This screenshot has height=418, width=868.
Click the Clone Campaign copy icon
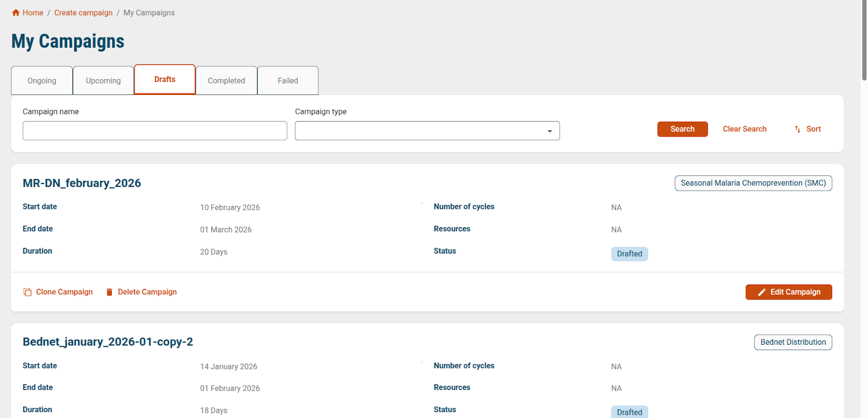click(27, 292)
